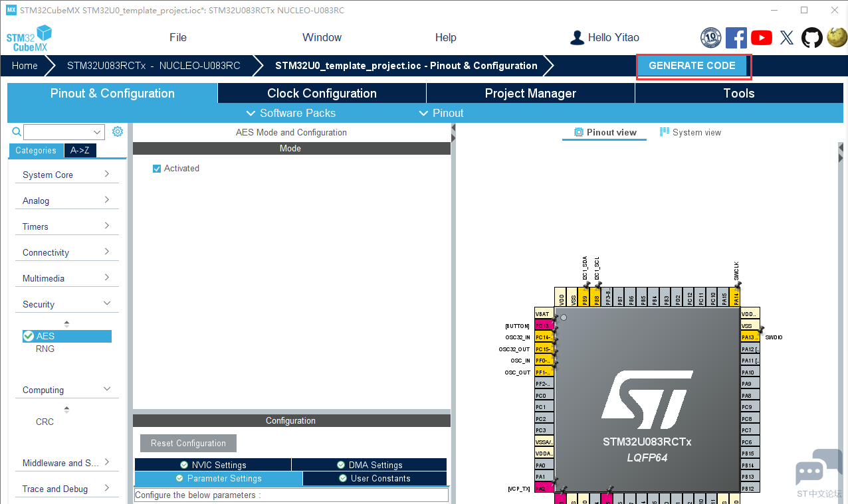Expand the Connectivity category
This screenshot has height=504, width=848.
coord(66,252)
